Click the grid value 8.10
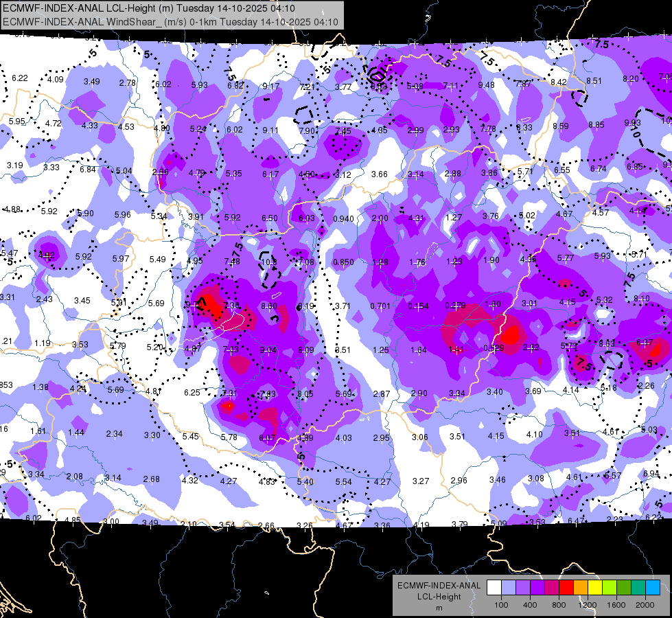672x618 pixels. pyautogui.click(x=642, y=299)
